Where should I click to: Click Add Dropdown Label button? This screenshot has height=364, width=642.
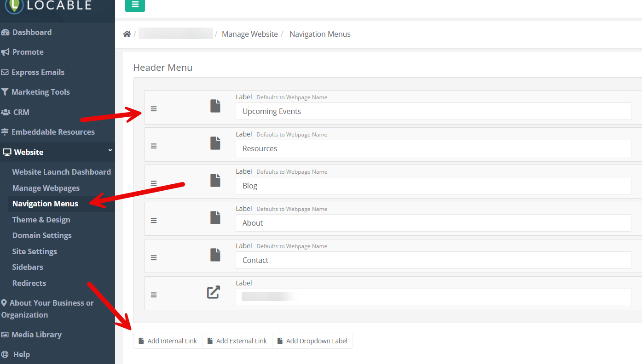tap(312, 341)
